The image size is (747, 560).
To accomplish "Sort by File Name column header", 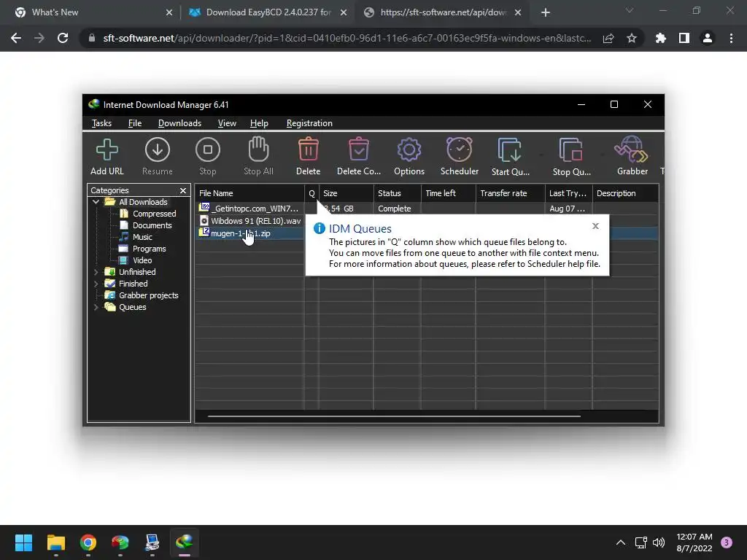I will (249, 193).
